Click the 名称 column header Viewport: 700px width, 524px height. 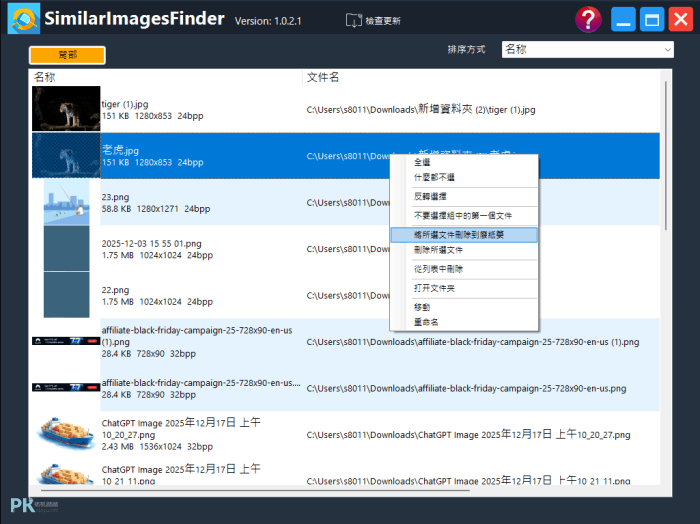point(45,77)
